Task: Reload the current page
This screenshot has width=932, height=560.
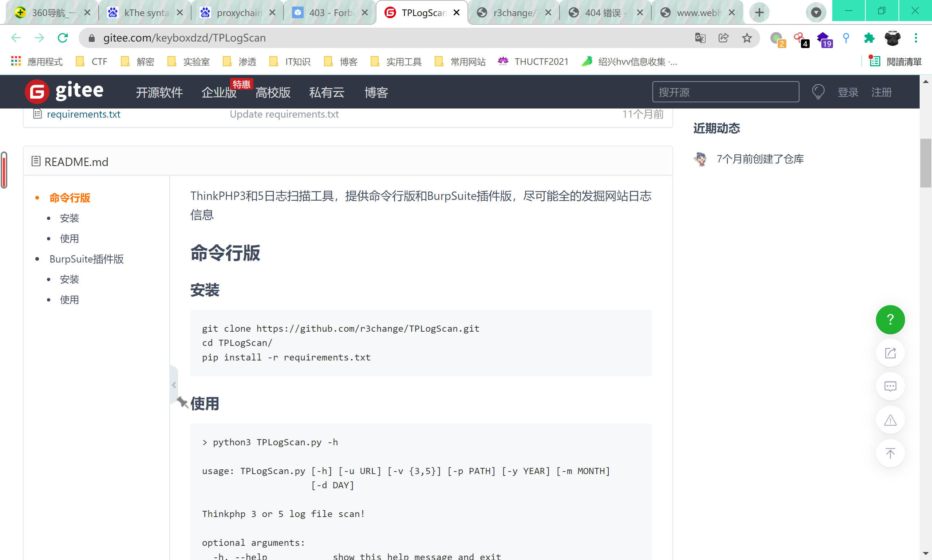Action: pos(63,38)
